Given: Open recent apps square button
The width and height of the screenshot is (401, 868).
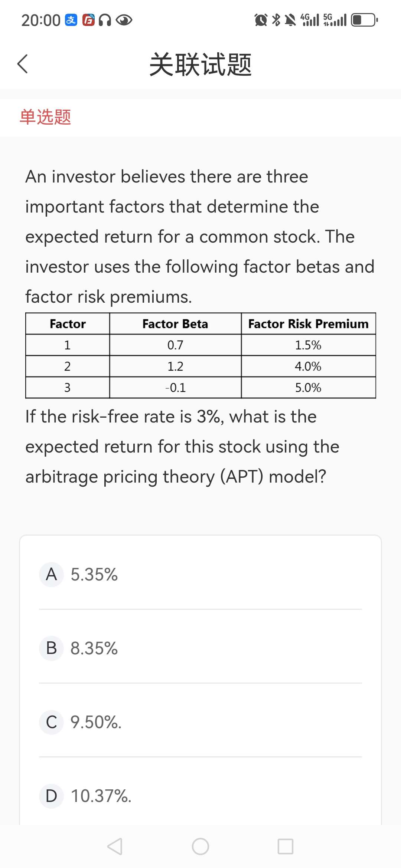Looking at the screenshot, I should point(286,846).
